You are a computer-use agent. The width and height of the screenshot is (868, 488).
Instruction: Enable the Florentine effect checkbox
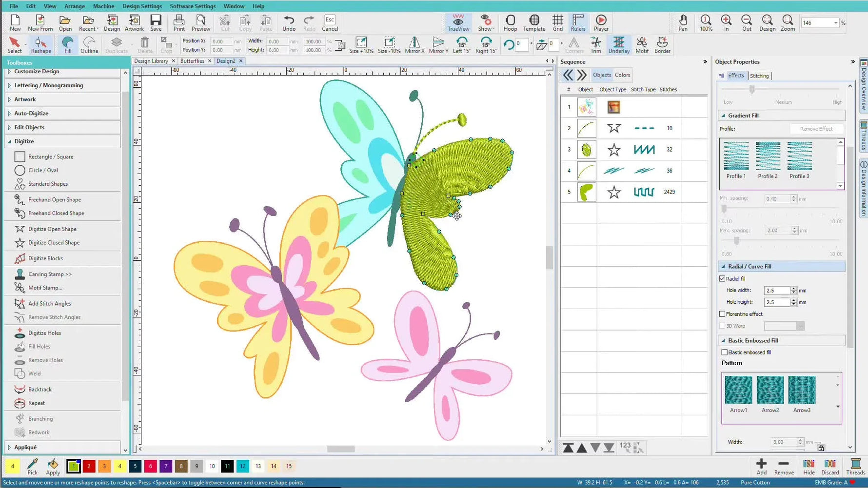click(722, 314)
